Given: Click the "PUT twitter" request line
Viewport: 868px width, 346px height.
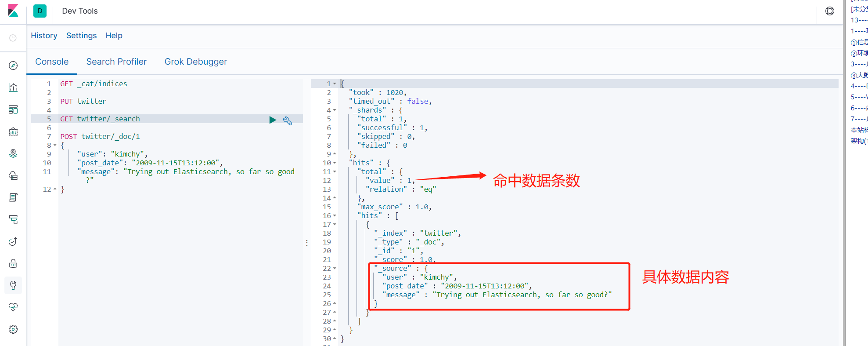Looking at the screenshot, I should click(83, 101).
